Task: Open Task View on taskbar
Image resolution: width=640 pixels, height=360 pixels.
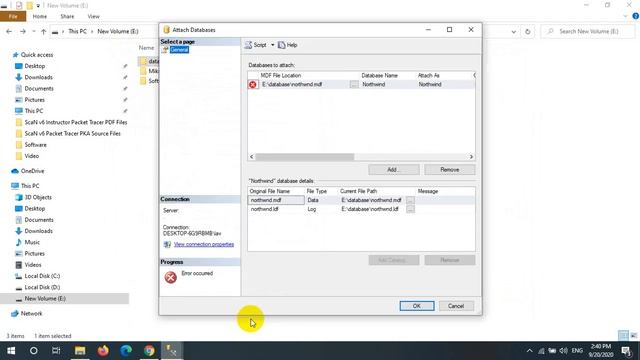Action: pos(56,351)
